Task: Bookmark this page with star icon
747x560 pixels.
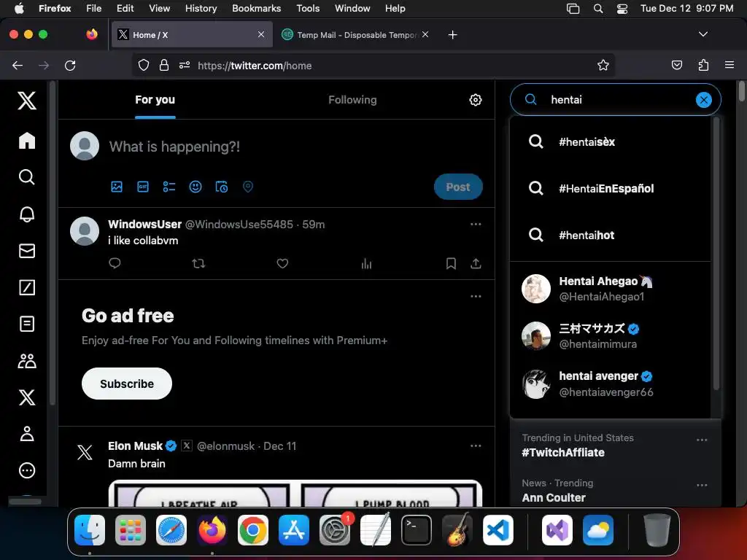Action: point(603,65)
